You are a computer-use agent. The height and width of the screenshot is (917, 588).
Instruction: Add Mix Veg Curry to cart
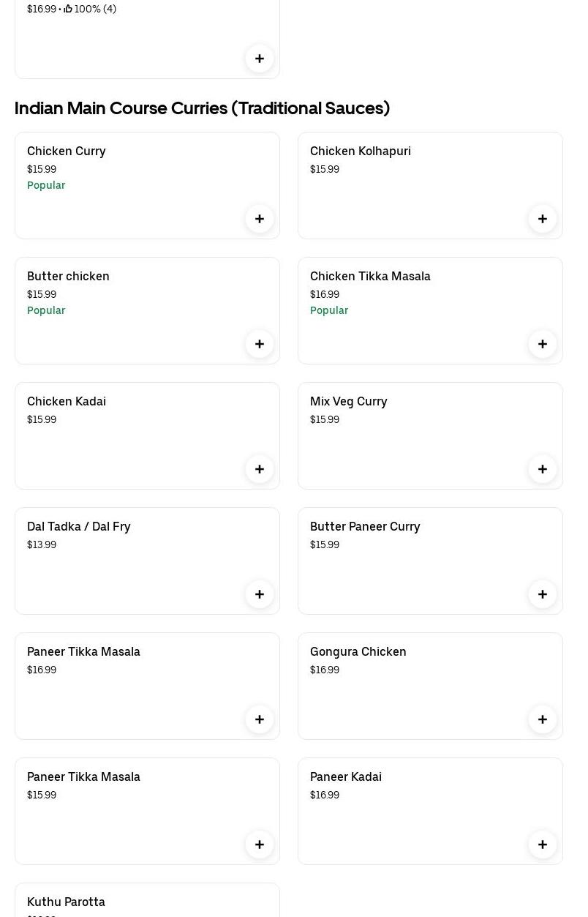pos(543,469)
